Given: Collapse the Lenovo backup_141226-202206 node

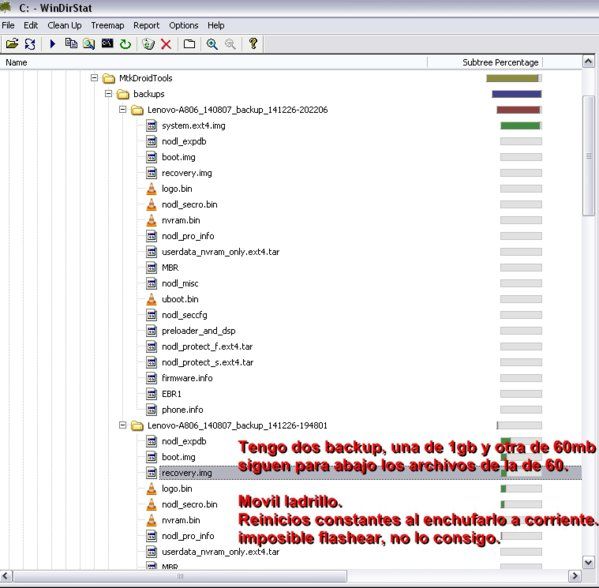Looking at the screenshot, I should [x=123, y=110].
